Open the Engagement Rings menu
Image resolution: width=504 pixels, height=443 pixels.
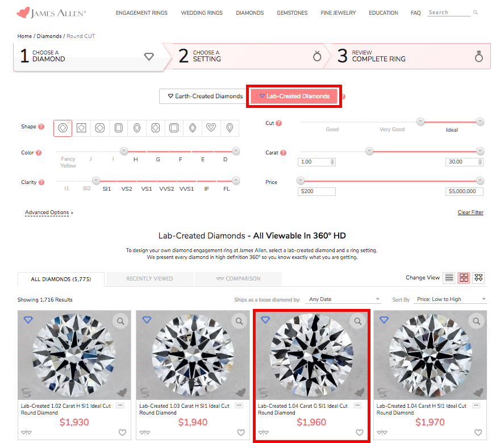[141, 13]
